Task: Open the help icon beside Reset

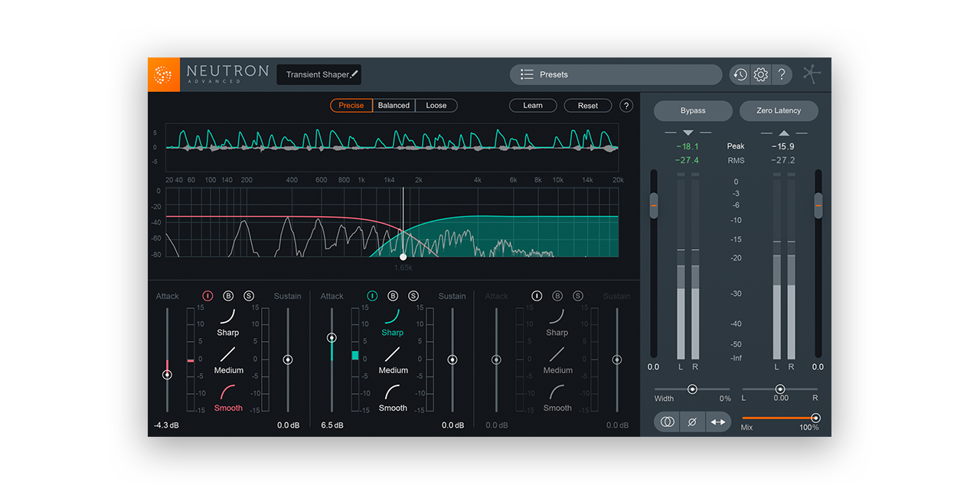Action: click(x=626, y=106)
